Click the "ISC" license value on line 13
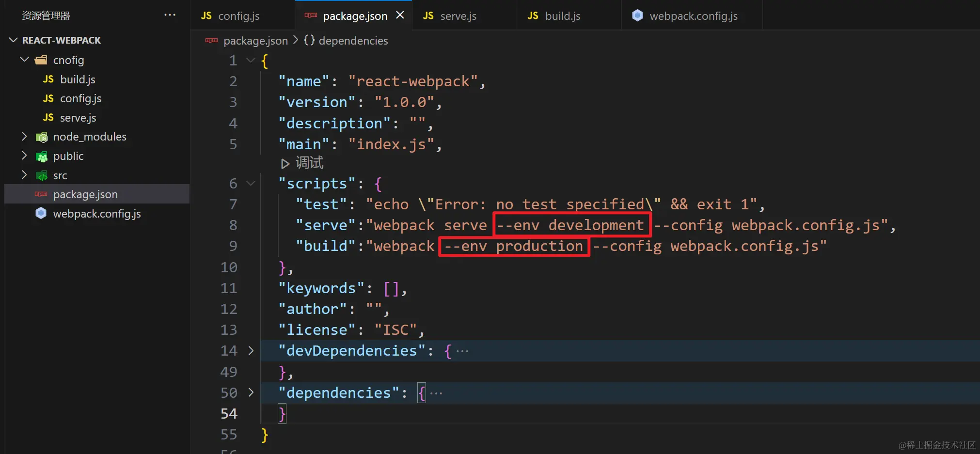The height and width of the screenshot is (454, 980). pos(395,330)
